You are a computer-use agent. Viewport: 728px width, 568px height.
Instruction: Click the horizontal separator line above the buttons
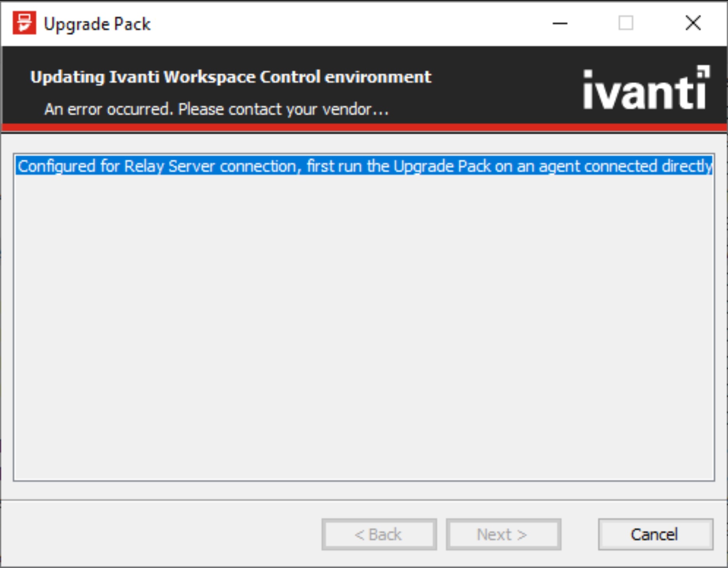click(x=364, y=500)
